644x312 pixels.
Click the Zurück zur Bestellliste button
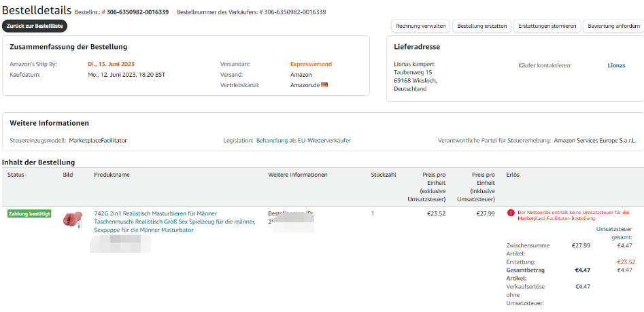click(x=35, y=26)
